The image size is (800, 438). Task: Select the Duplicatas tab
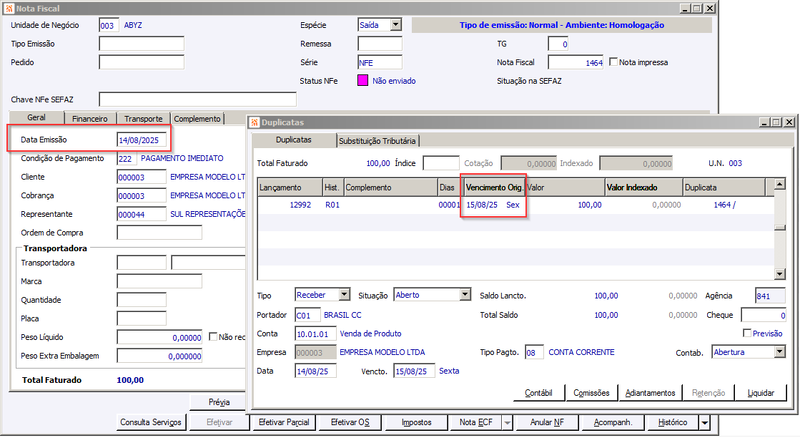(293, 139)
